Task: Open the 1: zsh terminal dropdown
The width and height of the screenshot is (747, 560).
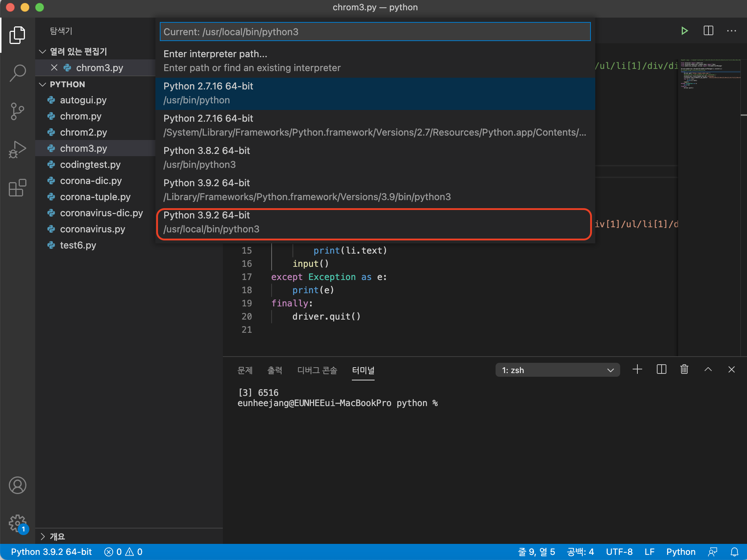Action: pos(557,370)
